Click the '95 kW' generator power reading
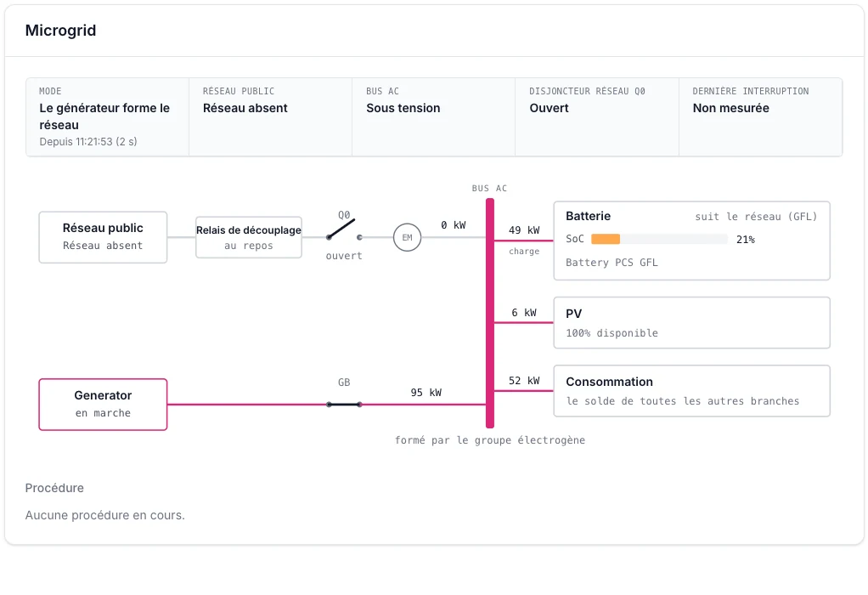This screenshot has height=595, width=868. click(x=426, y=392)
